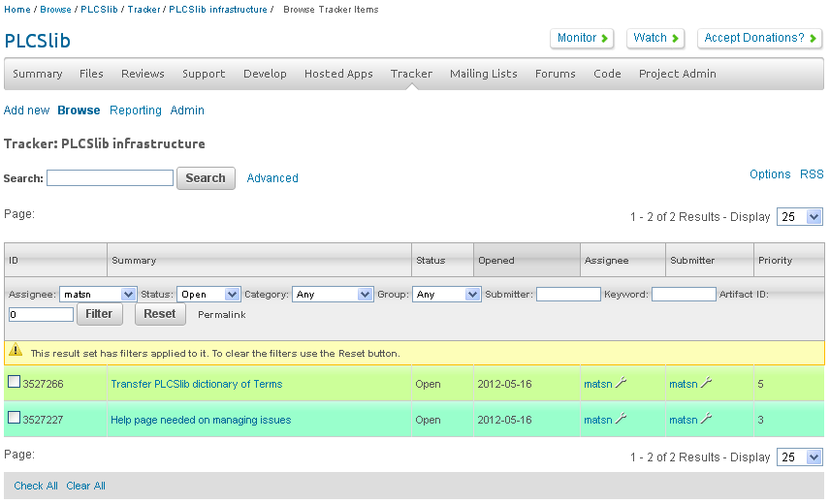
Task: Click the Add new link
Action: (26, 110)
